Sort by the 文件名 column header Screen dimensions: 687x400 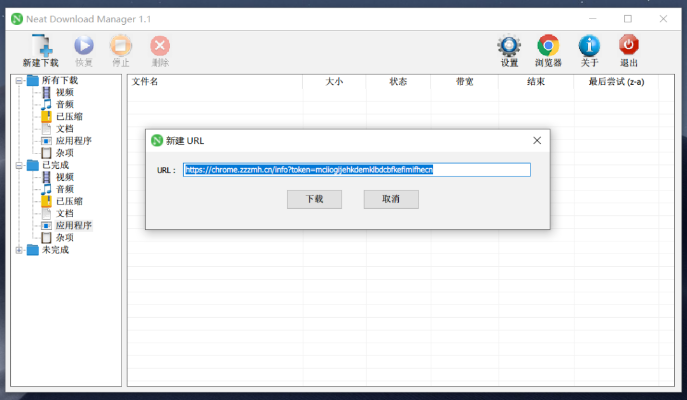145,82
